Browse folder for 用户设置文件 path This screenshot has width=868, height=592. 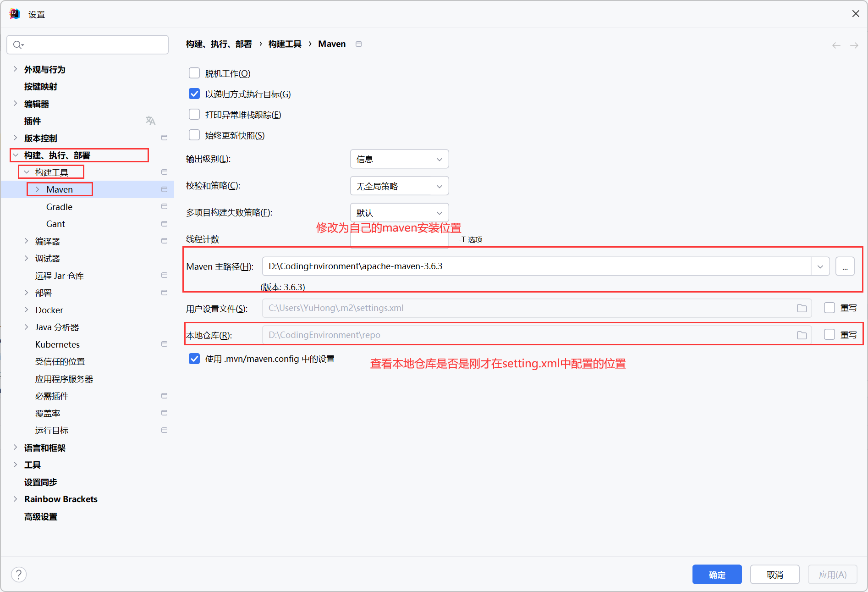coord(802,308)
